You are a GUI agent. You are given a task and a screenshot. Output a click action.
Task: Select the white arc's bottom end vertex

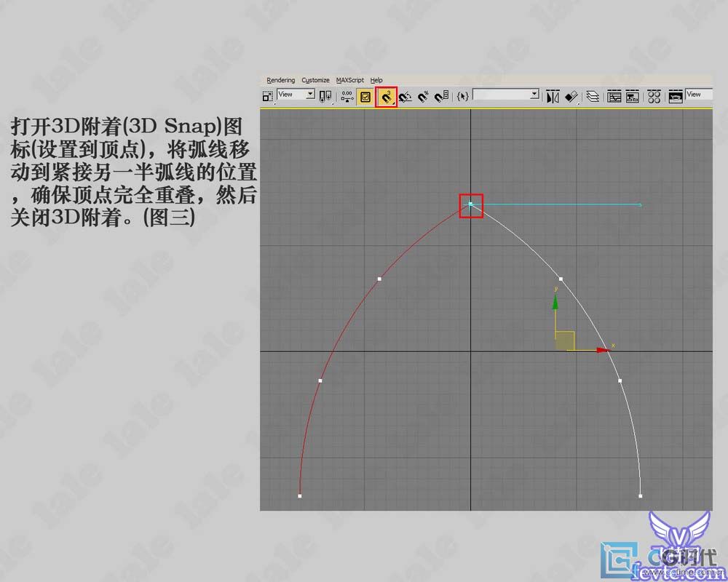[x=640, y=495]
